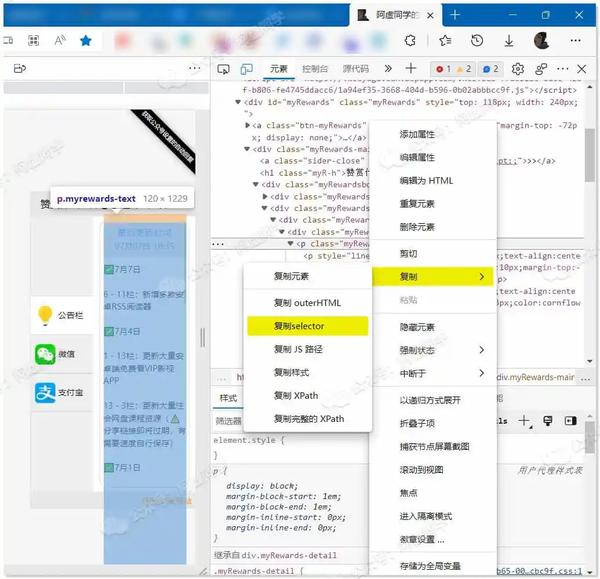Collapse the p class myRewards node
The image size is (600, 579).
(x=290, y=244)
